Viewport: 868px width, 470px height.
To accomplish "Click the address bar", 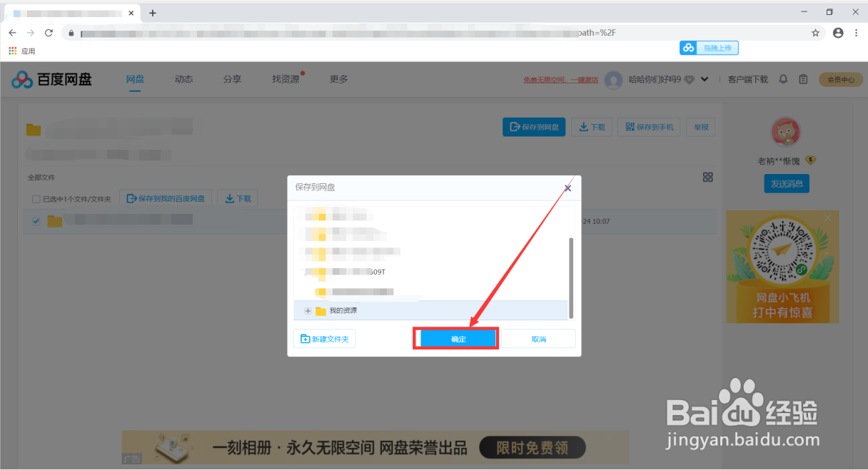I will pos(443,33).
